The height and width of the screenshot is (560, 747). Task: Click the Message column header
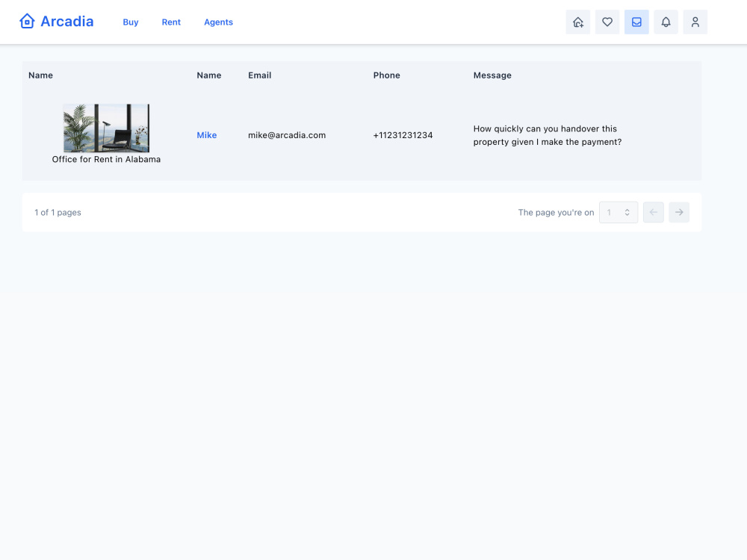click(x=492, y=75)
